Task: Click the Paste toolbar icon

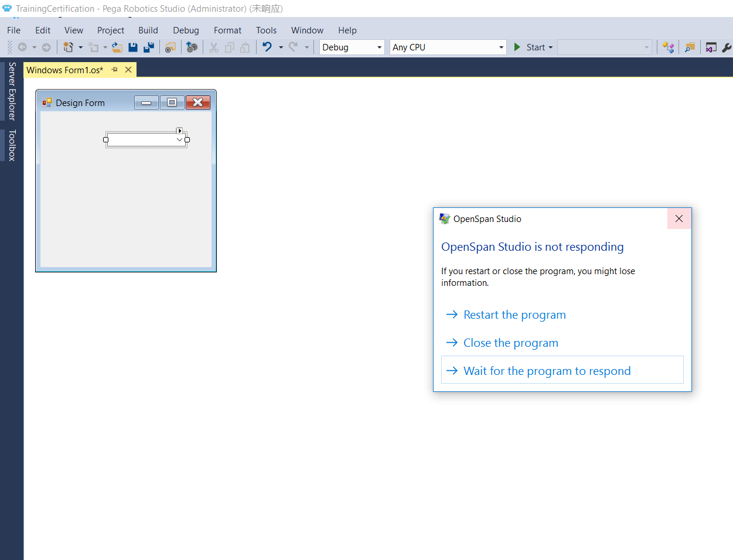Action: [x=245, y=47]
